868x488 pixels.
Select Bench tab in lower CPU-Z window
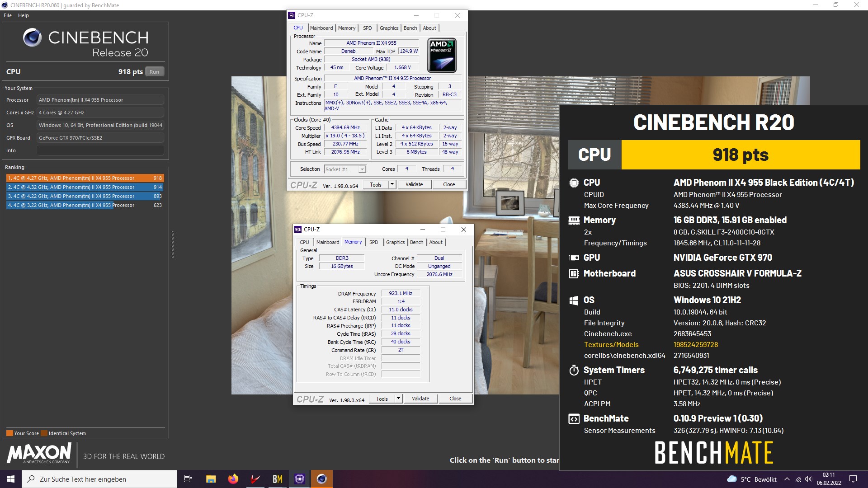pos(416,242)
